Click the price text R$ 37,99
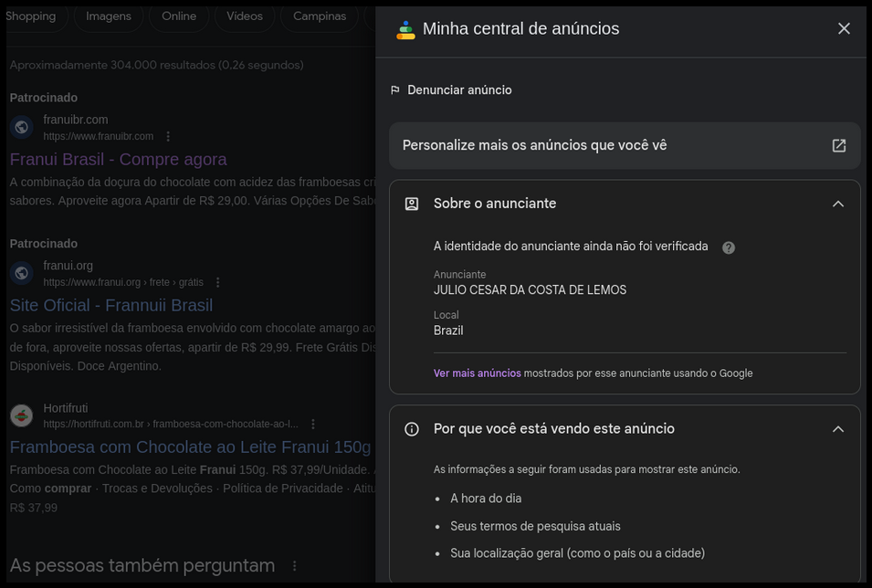The height and width of the screenshot is (588, 872). point(34,508)
